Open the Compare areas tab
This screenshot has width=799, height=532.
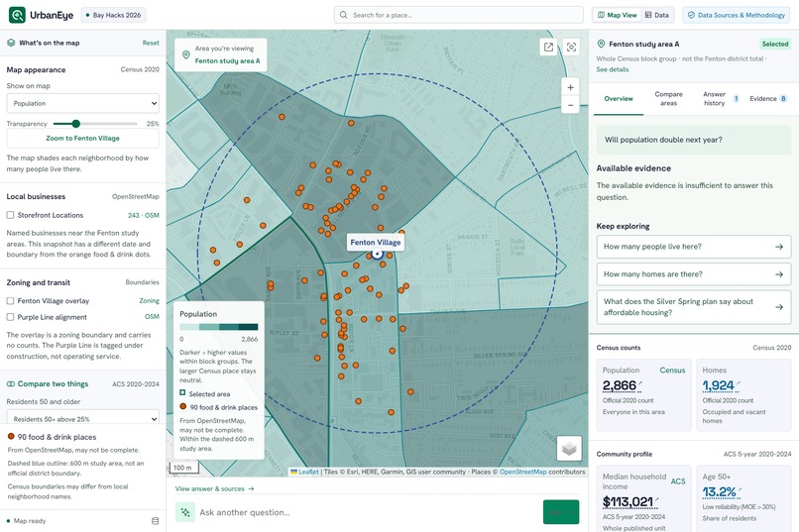pos(668,99)
